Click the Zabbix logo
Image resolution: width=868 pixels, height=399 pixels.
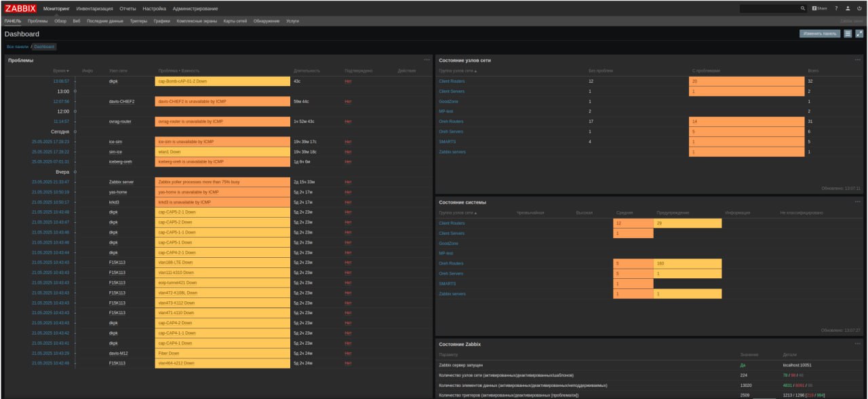point(21,8)
